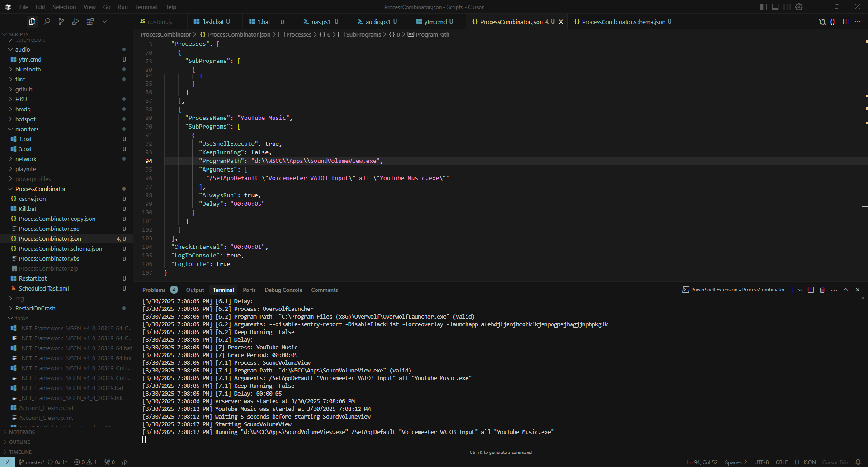
Task: Open notifications bell in status bar
Action: click(x=858, y=462)
